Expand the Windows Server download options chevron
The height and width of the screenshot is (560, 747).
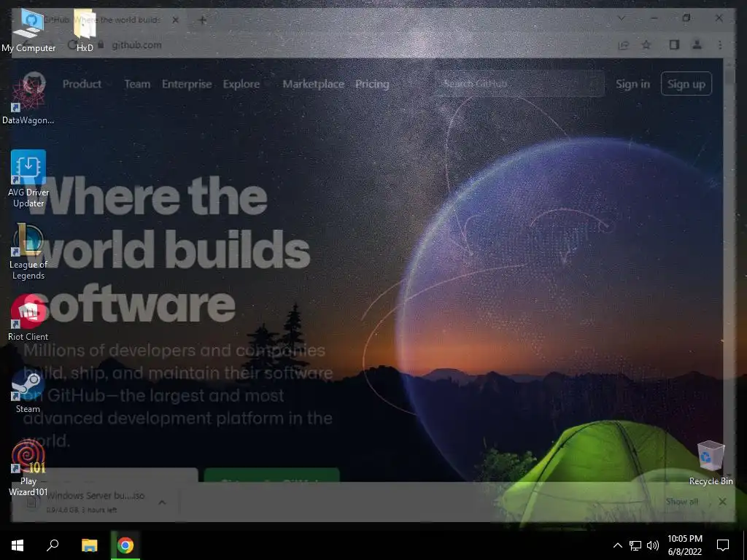(162, 502)
